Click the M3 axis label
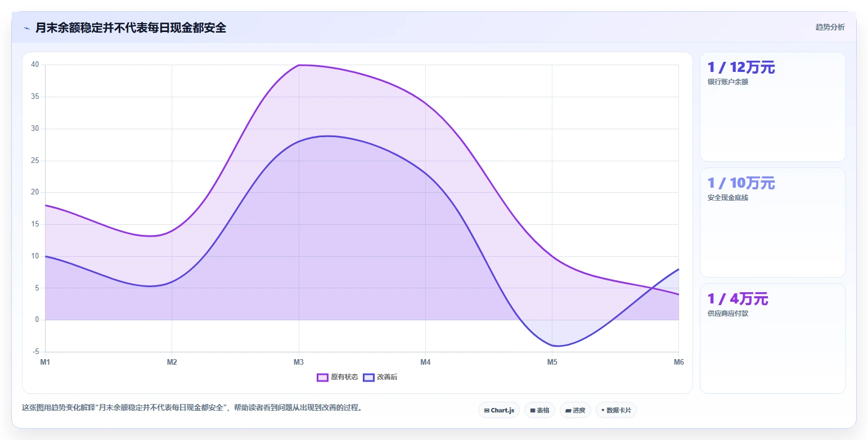The width and height of the screenshot is (868, 440). (x=299, y=362)
